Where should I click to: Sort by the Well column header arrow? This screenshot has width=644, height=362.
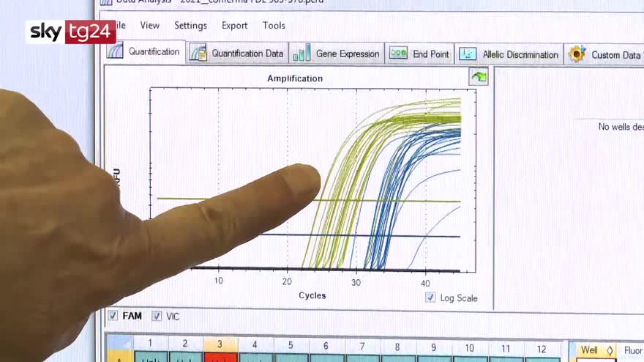coord(610,350)
